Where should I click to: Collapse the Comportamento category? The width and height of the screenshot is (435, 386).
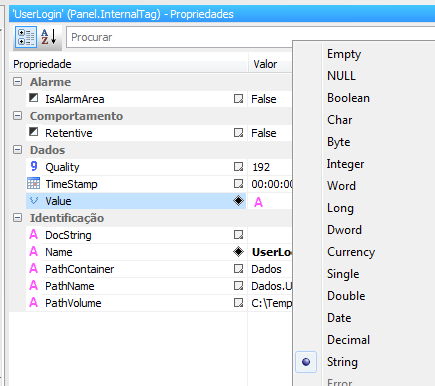tap(18, 116)
